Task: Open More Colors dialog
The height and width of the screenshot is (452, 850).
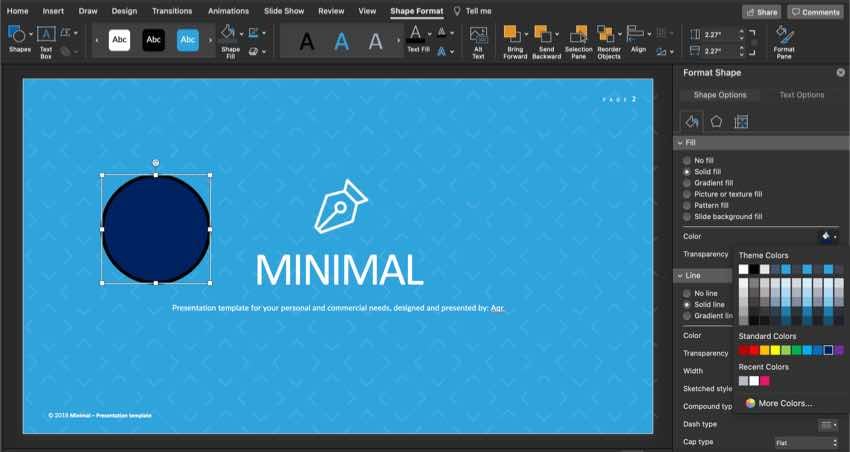Action: click(784, 403)
